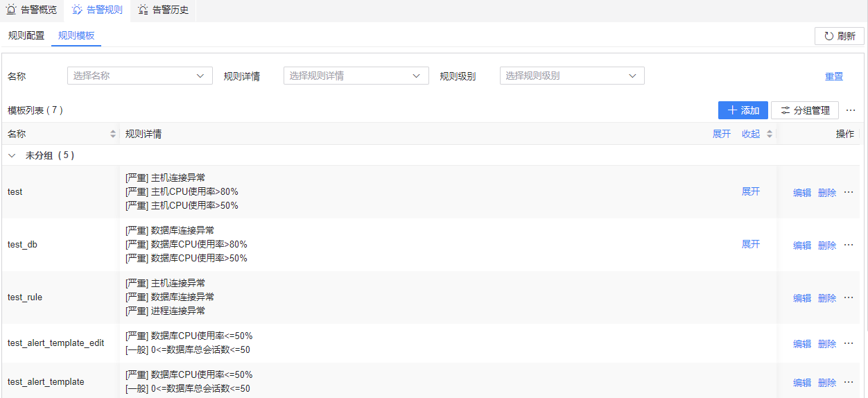
Task: Edit the test_alert_template_edit template
Action: (802, 344)
